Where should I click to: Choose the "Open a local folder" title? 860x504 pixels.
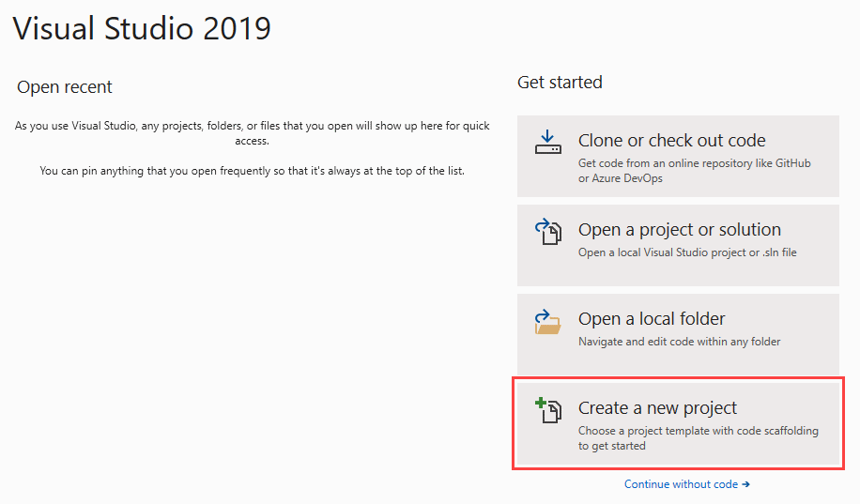652,319
